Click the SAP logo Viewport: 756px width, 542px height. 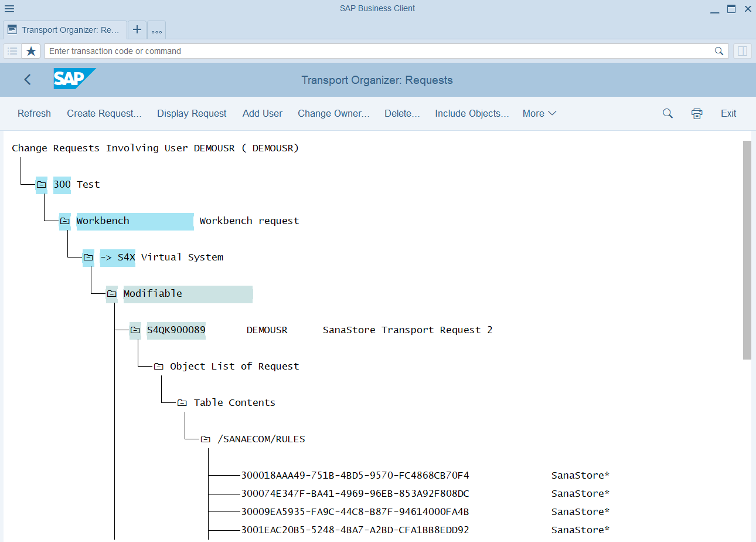coord(74,79)
